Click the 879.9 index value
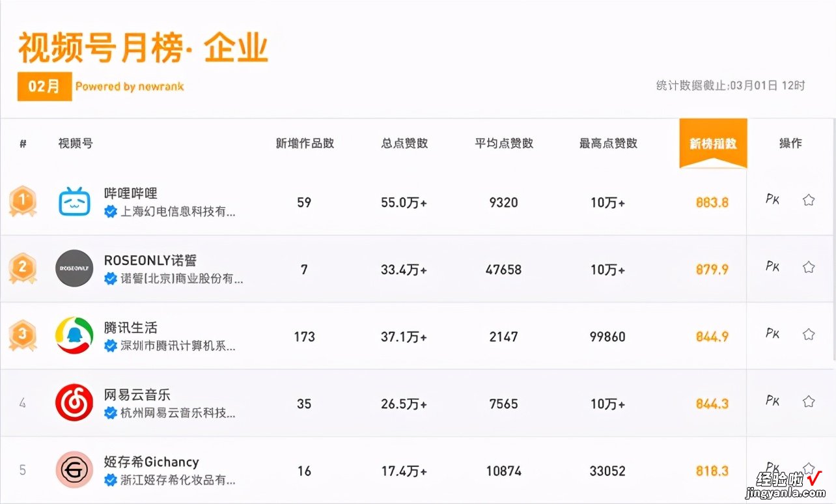This screenshot has width=836, height=504. coord(712,269)
